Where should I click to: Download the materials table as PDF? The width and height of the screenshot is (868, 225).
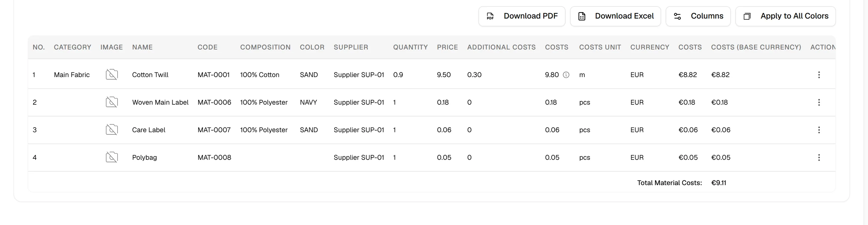tap(522, 16)
